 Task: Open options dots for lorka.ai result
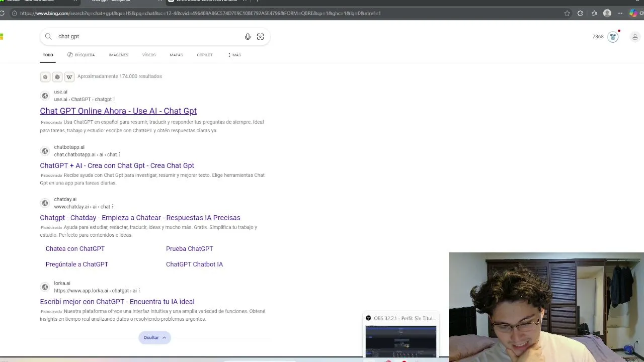click(x=139, y=291)
